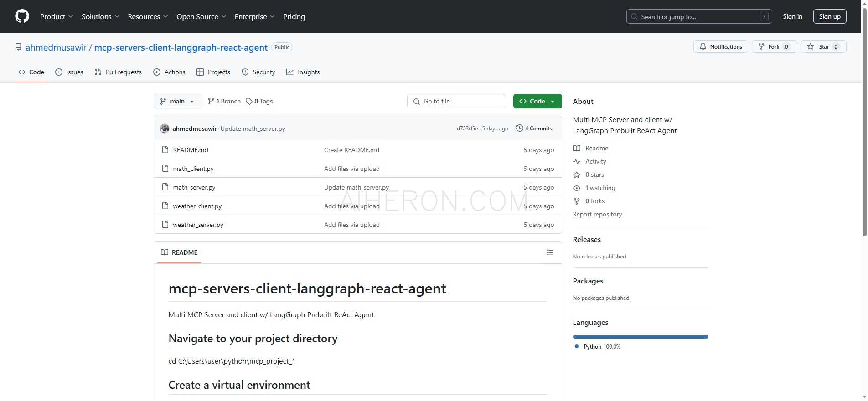Switch to the Security tab
This screenshot has width=868, height=401.
(258, 72)
